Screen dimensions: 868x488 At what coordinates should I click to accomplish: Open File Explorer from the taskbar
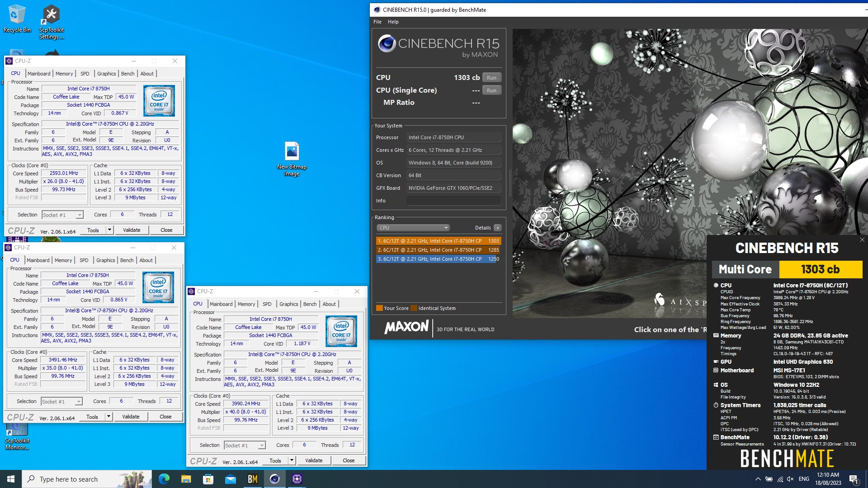tap(186, 479)
